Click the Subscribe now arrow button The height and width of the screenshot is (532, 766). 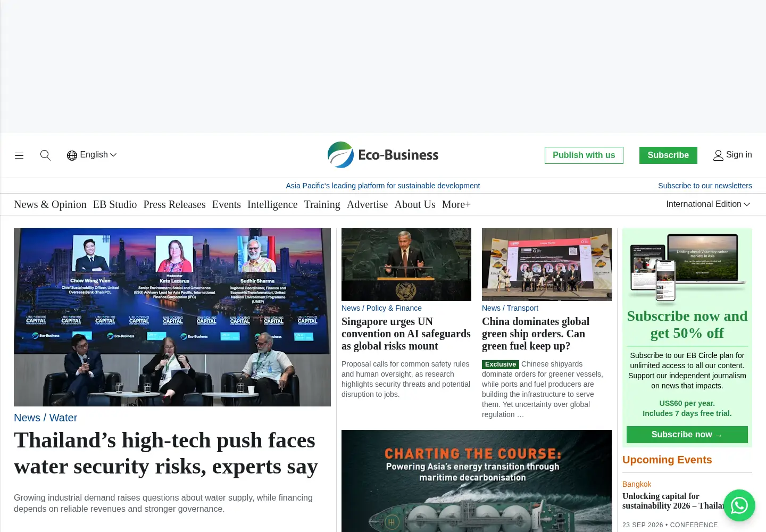(x=687, y=435)
